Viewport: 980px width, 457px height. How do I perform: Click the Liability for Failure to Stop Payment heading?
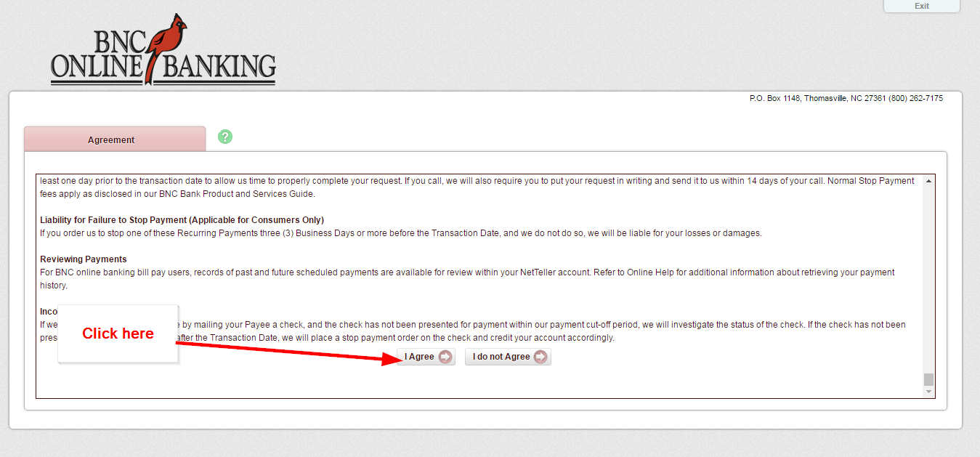[x=182, y=220]
